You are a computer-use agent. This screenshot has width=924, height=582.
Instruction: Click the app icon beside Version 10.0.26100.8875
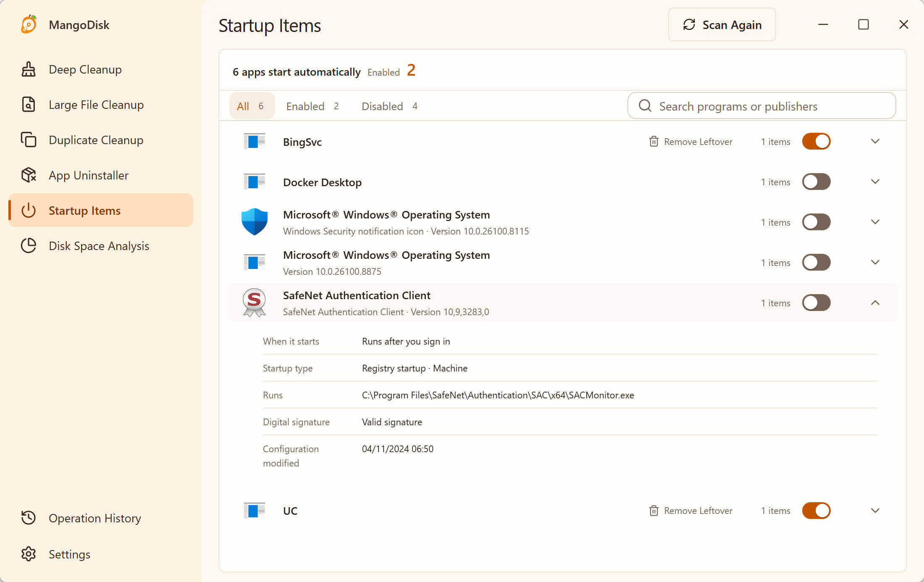coord(255,263)
